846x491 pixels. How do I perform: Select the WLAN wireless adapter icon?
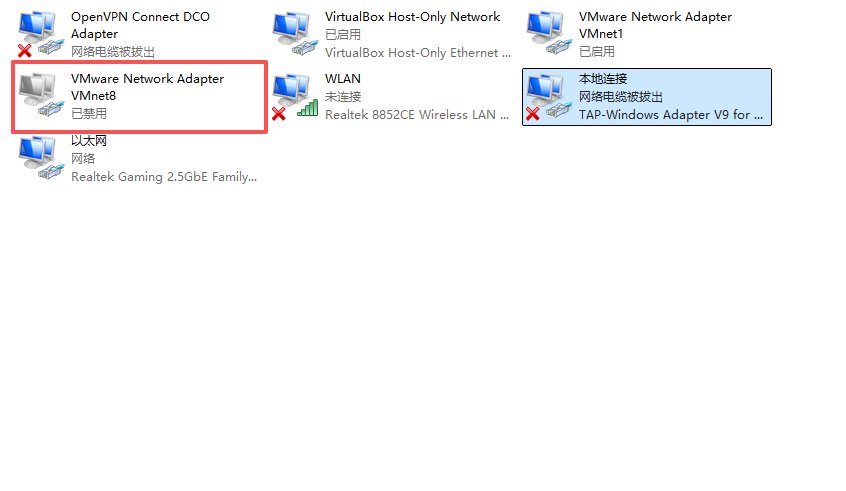[x=295, y=95]
